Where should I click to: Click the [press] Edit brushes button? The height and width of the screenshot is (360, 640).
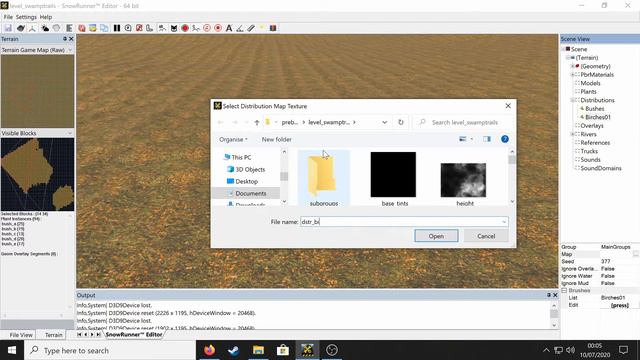[x=620, y=305]
